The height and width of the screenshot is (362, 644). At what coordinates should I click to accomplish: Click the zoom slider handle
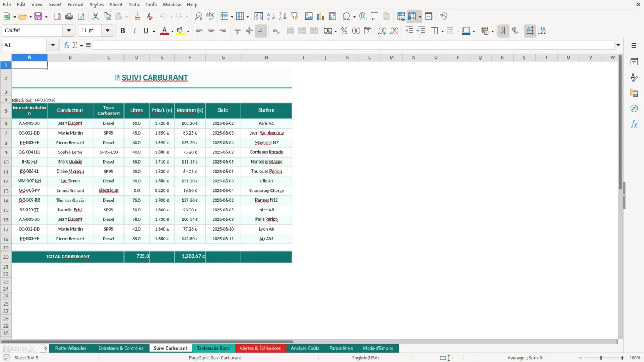[601, 358]
